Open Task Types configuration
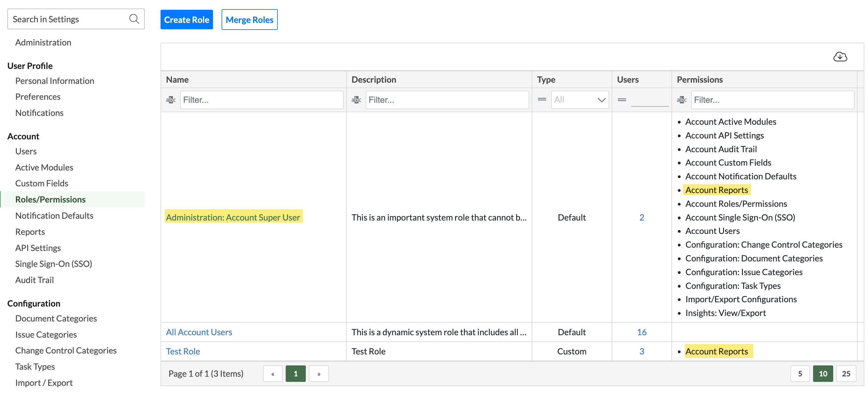Screen dimensions: 868x402 click(35, 366)
